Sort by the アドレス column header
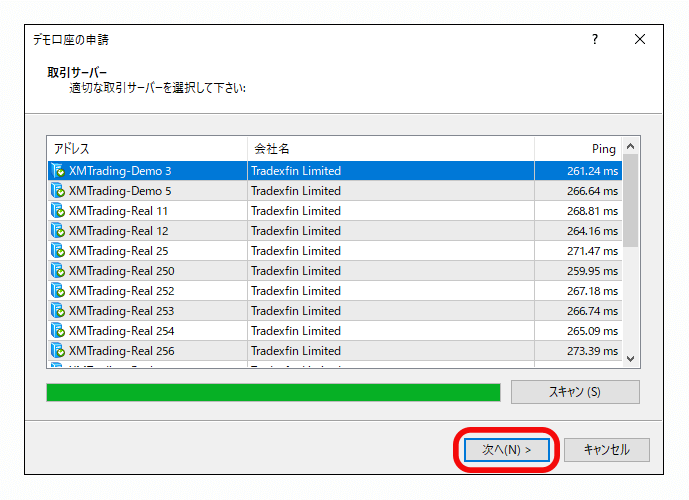Image resolution: width=689 pixels, height=500 pixels. pos(147,149)
